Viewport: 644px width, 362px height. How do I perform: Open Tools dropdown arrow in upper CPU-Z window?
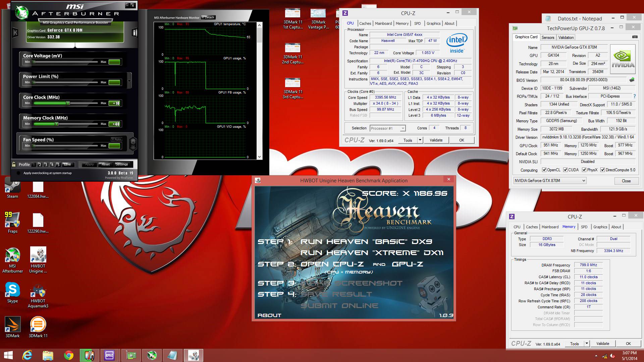coord(420,140)
